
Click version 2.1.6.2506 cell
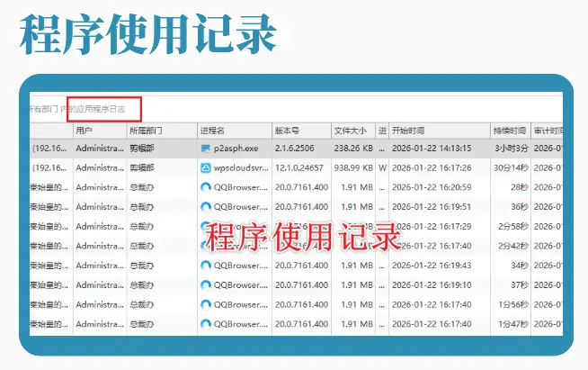point(294,149)
